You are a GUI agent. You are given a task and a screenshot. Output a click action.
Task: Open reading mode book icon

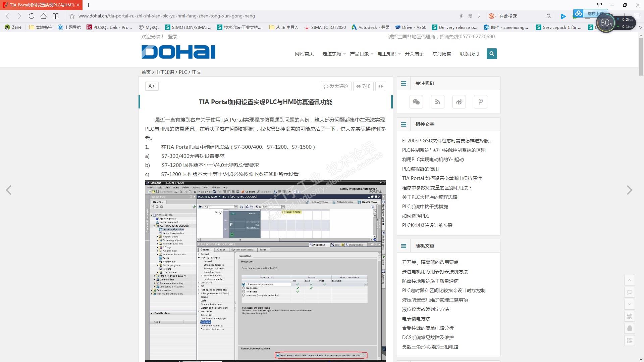pos(56,16)
